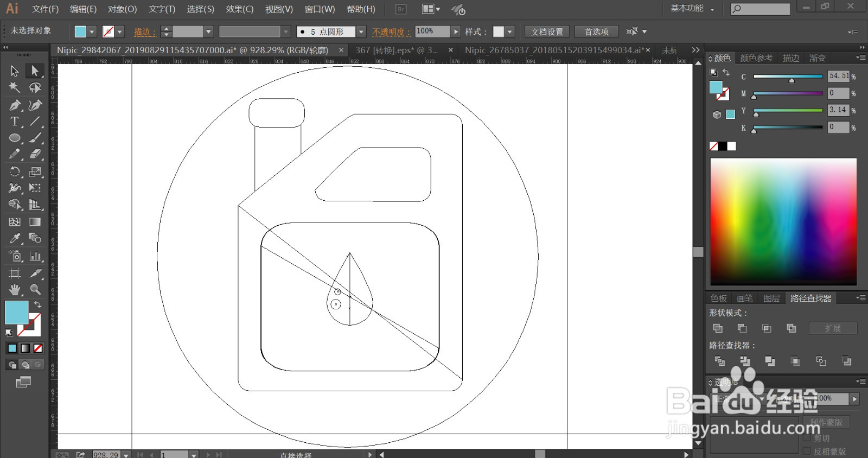Click the Minus Back pathfinder icon
Image resolution: width=868 pixels, height=458 pixels.
(846, 361)
